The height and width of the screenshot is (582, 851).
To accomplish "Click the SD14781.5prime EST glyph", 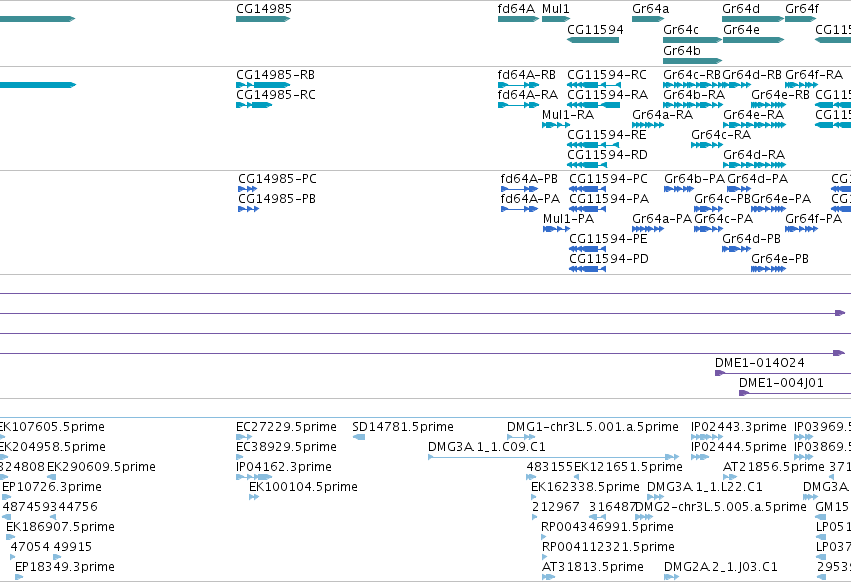I will (x=359, y=437).
